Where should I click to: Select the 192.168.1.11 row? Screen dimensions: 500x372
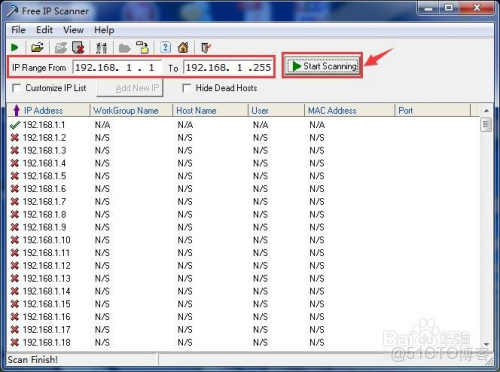tap(243, 253)
